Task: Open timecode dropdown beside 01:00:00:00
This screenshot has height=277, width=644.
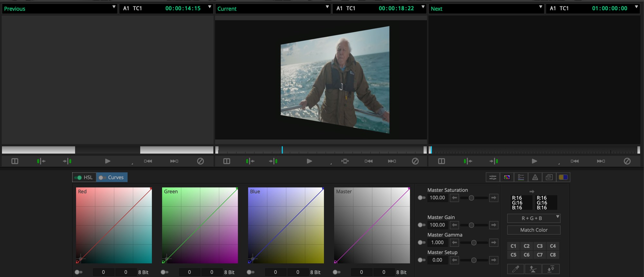Action: [x=636, y=7]
